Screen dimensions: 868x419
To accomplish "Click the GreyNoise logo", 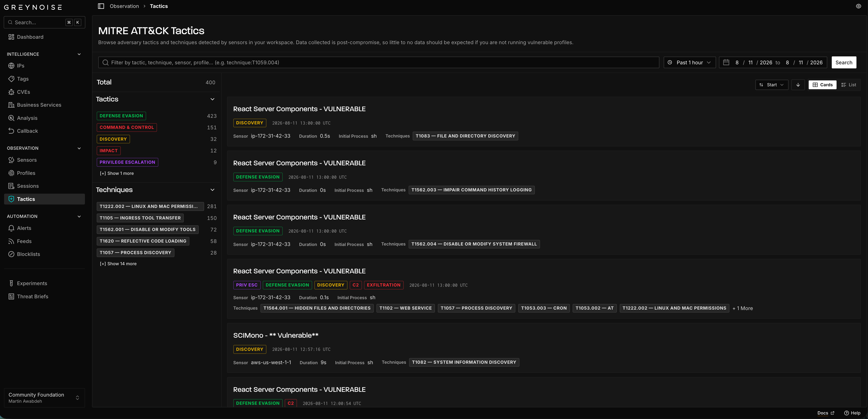I will (x=33, y=7).
